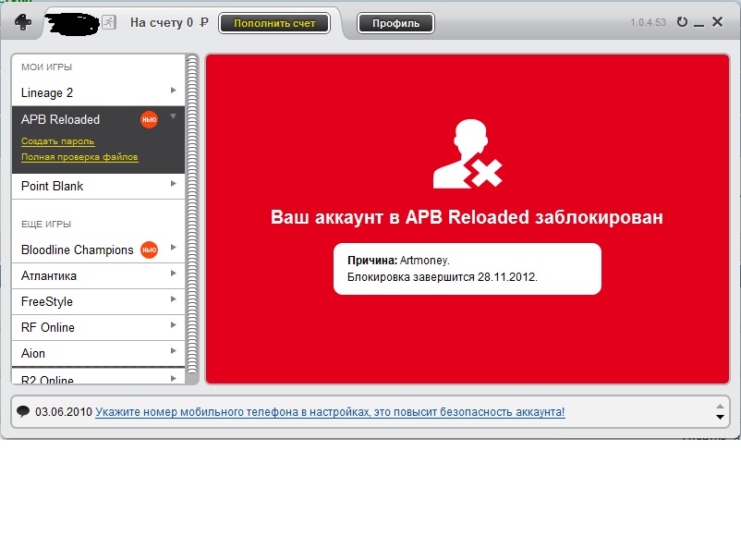This screenshot has height=560, width=741.
Task: Select APB Reloaded in games list
Action: tap(98, 119)
